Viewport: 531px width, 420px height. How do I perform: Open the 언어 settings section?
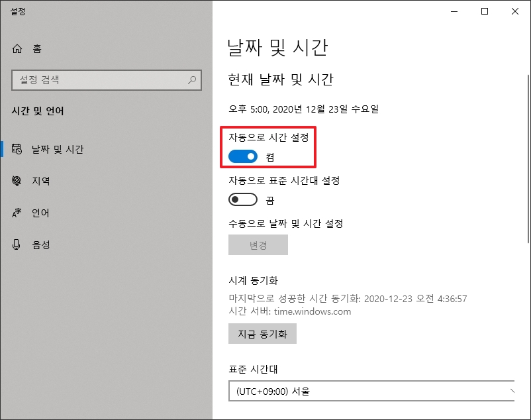40,213
